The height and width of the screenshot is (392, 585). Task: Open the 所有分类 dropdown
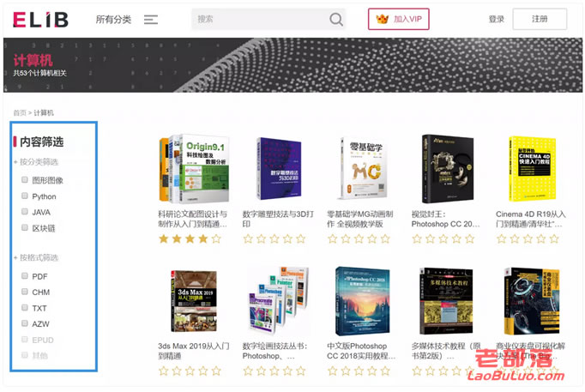tap(113, 20)
